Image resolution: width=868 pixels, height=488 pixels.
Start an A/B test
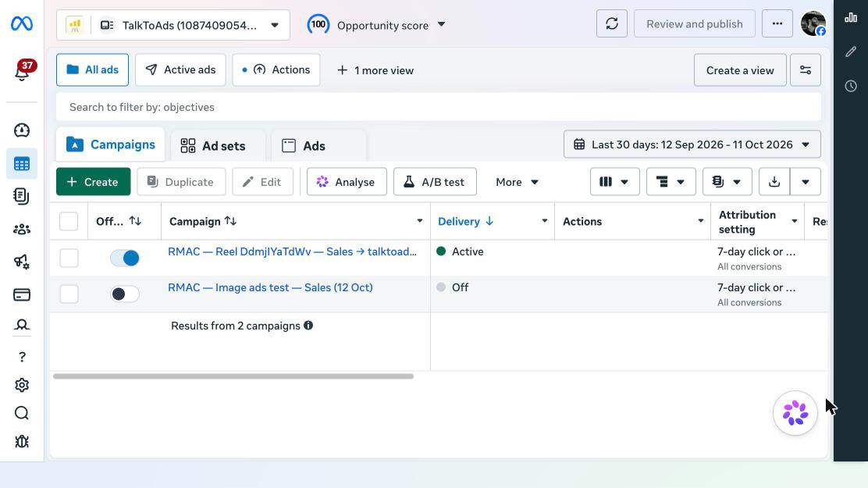coord(435,182)
